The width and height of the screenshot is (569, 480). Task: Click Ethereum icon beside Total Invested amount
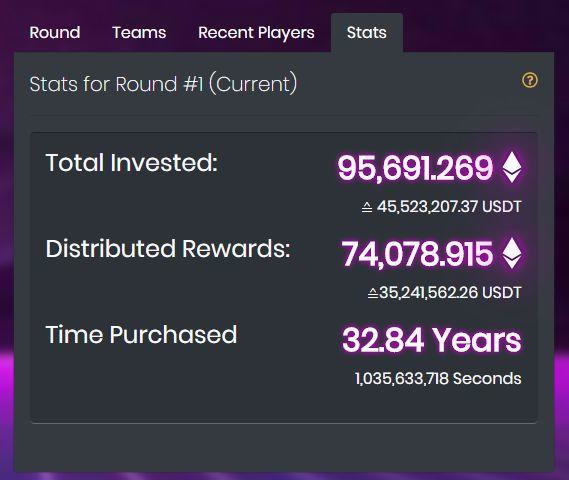(x=512, y=167)
